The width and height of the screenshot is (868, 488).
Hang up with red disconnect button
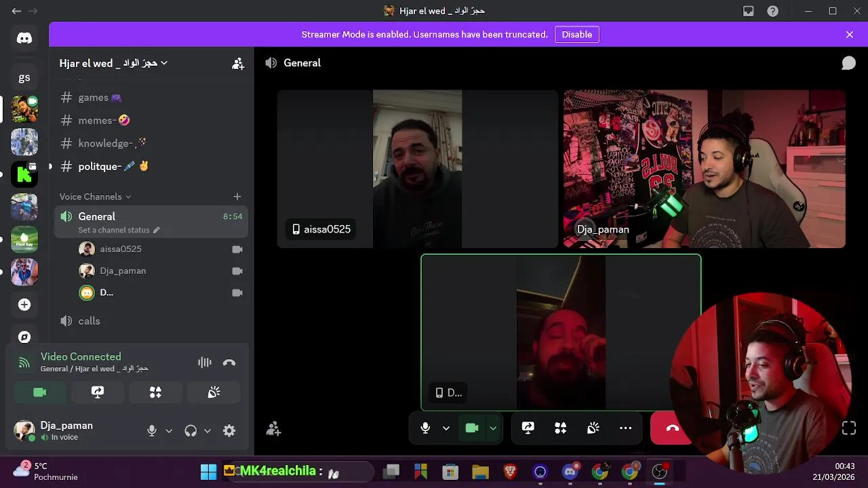pos(672,428)
